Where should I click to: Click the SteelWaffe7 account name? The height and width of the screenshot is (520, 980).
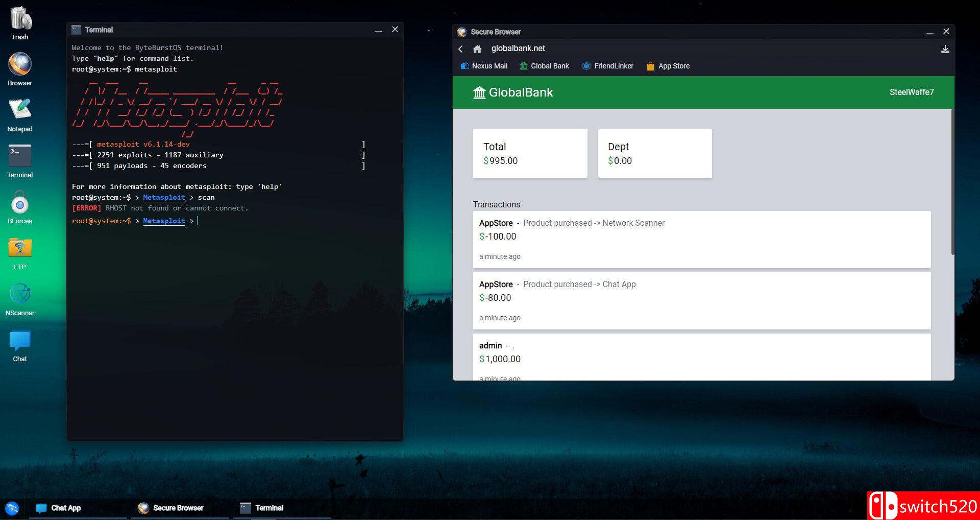911,92
